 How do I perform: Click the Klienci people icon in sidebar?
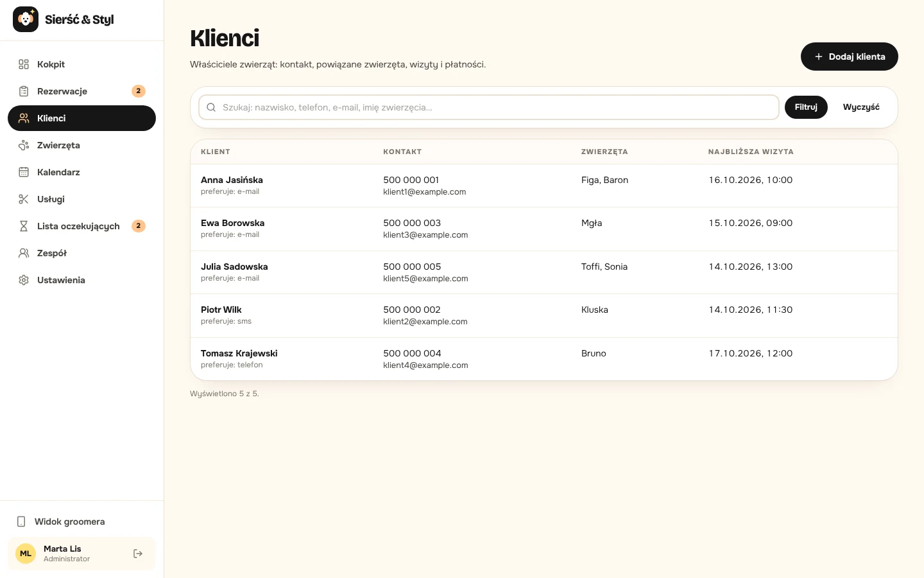pyautogui.click(x=24, y=118)
